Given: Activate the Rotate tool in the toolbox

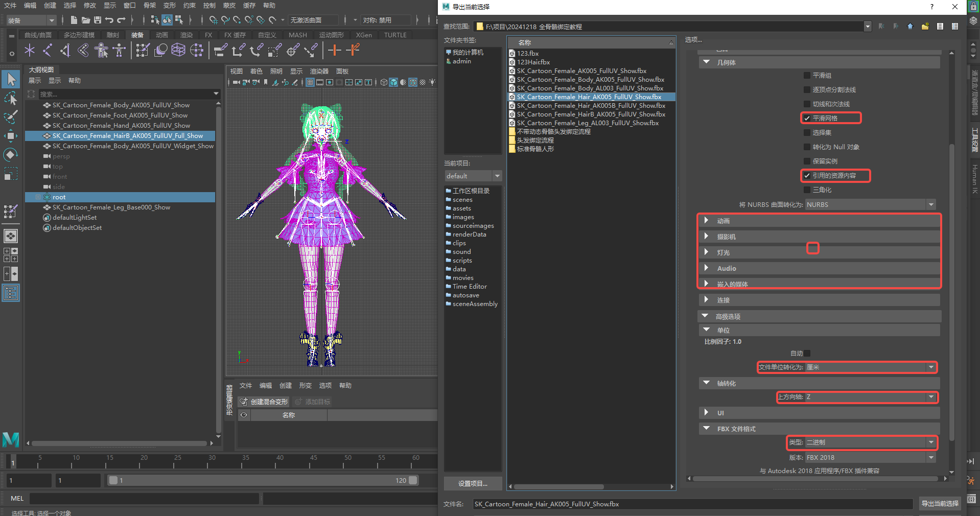Looking at the screenshot, I should [11, 155].
